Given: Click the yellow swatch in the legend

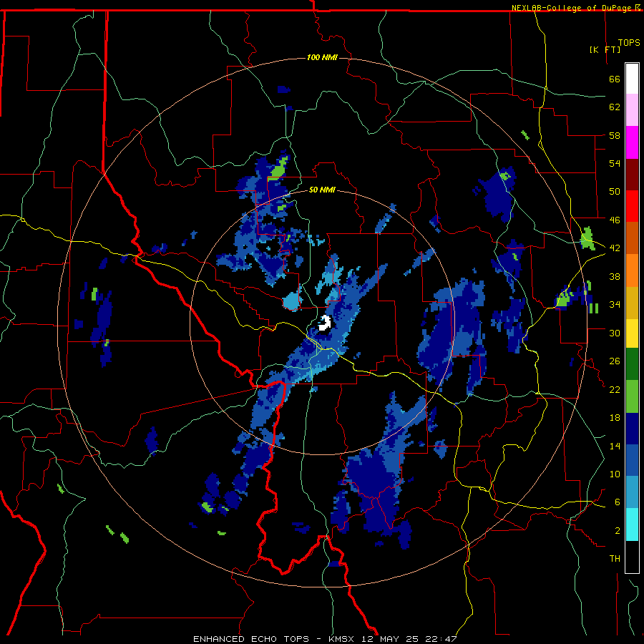Looking at the screenshot, I should point(632,333).
